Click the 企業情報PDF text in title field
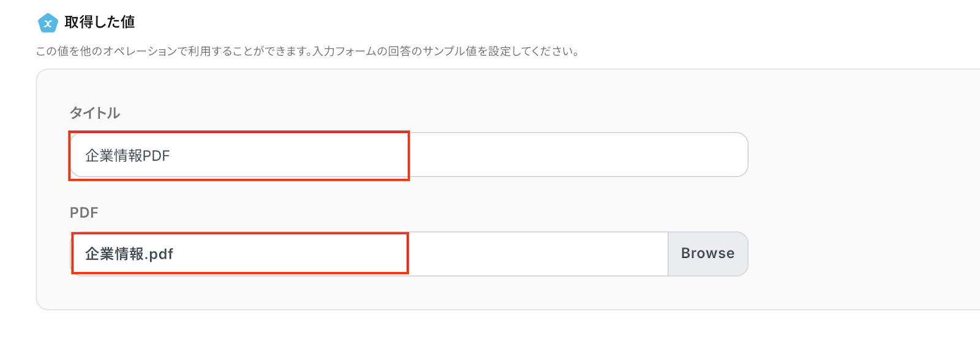This screenshot has height=342, width=980. point(127,156)
